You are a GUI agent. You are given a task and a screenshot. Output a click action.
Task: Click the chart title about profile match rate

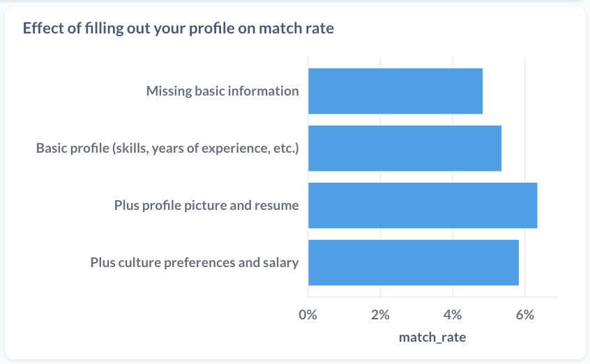pos(179,29)
